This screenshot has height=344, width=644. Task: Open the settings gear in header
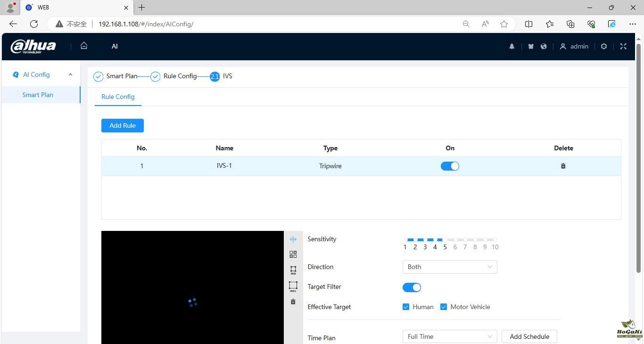[603, 46]
